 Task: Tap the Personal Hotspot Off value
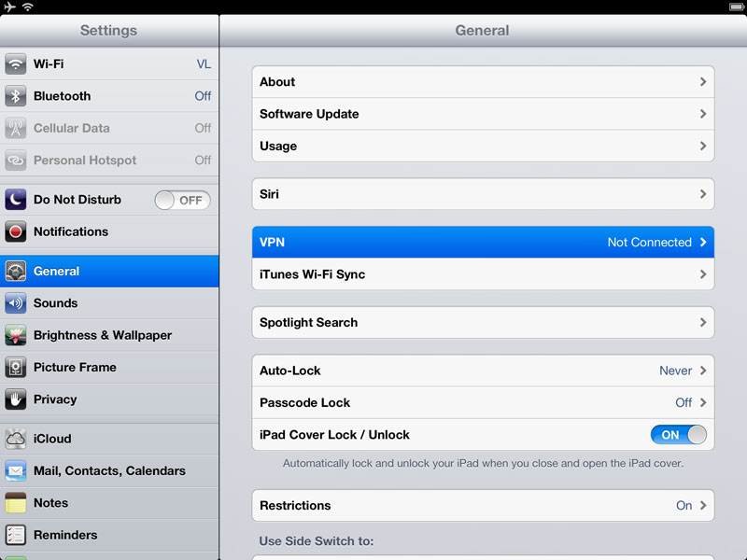tap(203, 160)
